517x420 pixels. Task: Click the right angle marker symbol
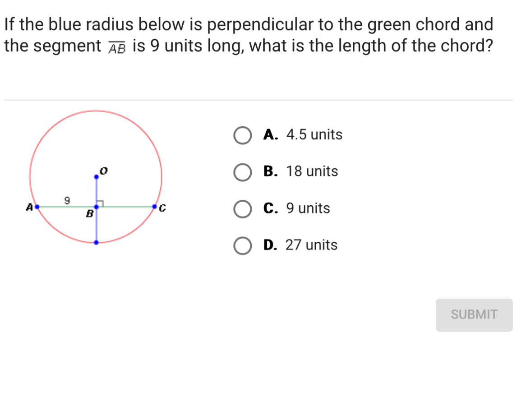[99, 203]
